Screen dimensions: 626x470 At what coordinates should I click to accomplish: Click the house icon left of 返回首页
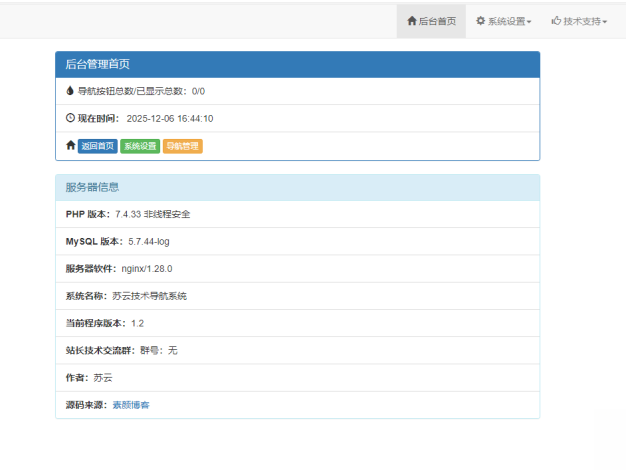[71, 145]
